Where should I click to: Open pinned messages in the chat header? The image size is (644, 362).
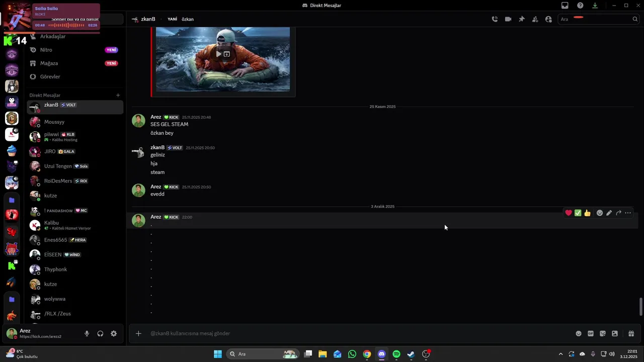click(x=522, y=19)
